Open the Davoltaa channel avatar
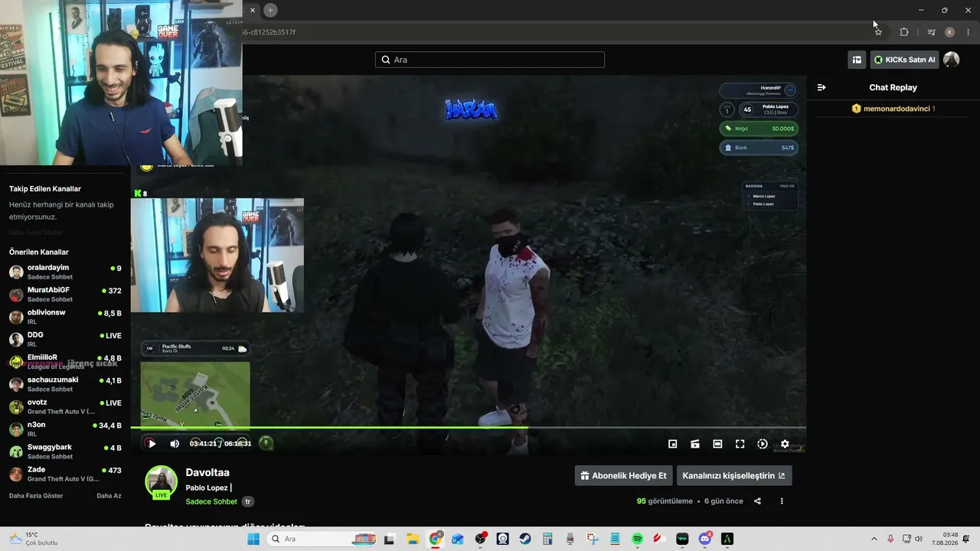Screen dimensions: 980x551 162,481
